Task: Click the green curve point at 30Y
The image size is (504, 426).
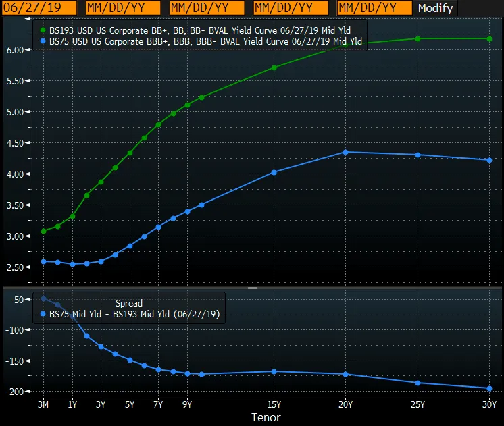Action: coord(490,38)
